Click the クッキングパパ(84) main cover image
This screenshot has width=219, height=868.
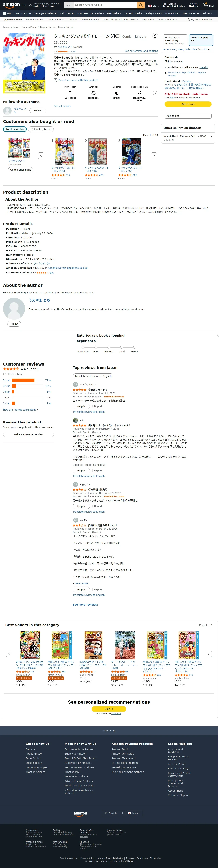pyautogui.click(x=24, y=63)
